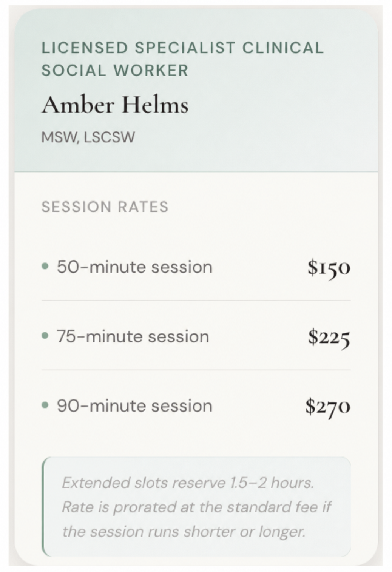Click the extended slots note box
392x572 pixels.
pyautogui.click(x=196, y=507)
